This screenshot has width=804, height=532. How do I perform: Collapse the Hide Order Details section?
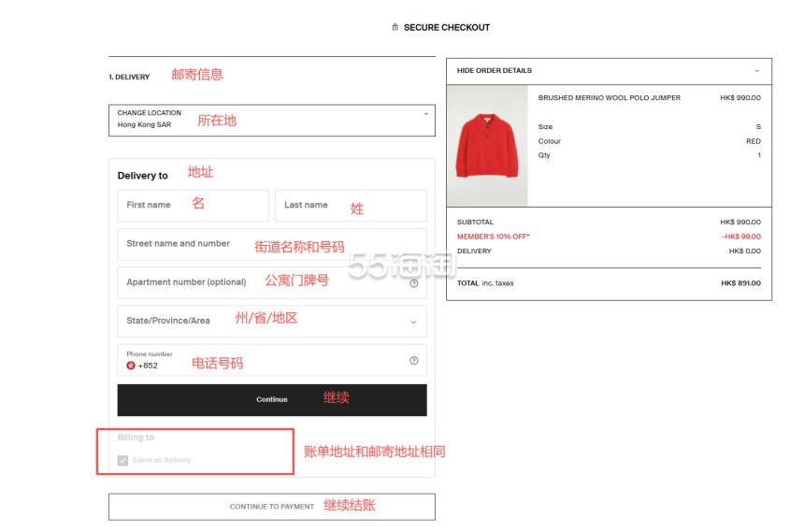[x=495, y=71]
